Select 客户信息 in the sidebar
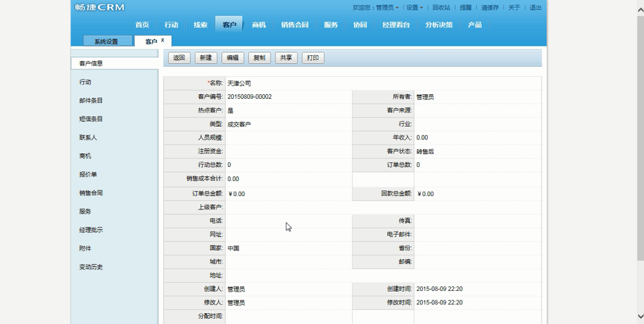 (x=114, y=63)
